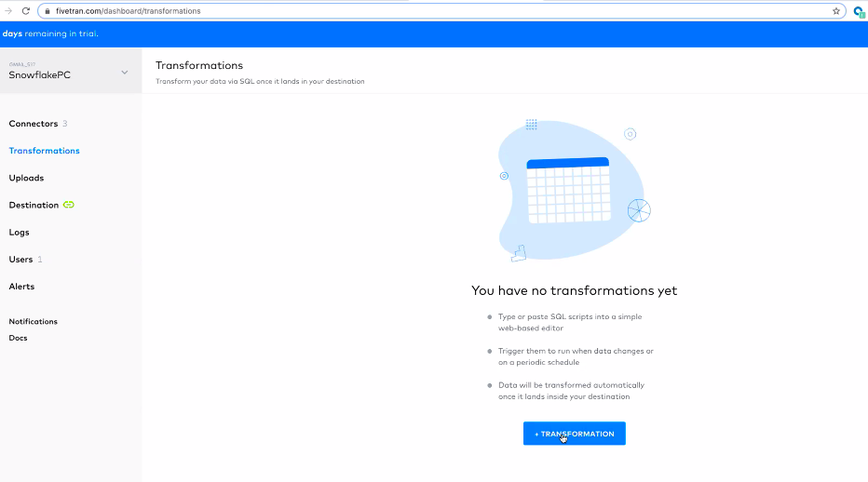Select Transformations in the sidebar

[44, 151]
